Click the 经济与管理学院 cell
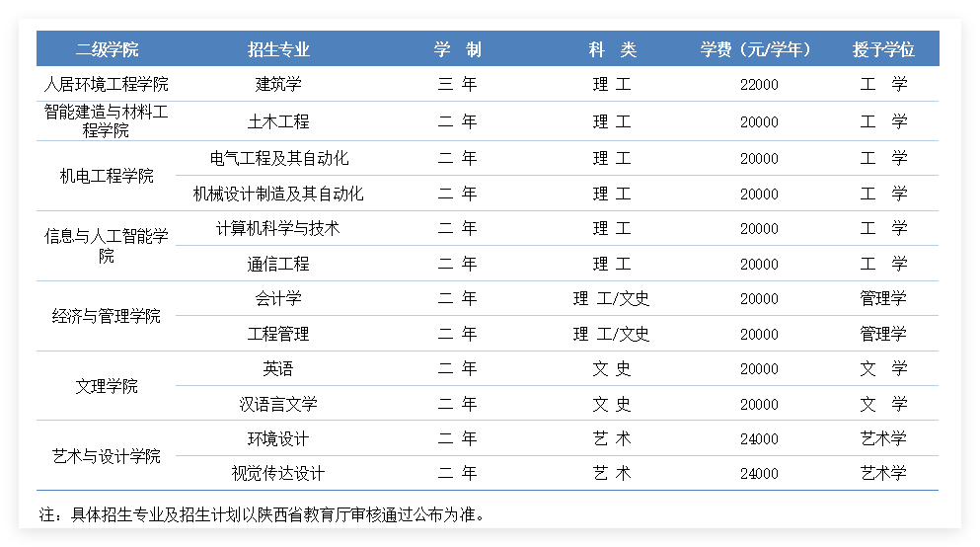Viewport: 980px width, 547px height. coord(107,316)
